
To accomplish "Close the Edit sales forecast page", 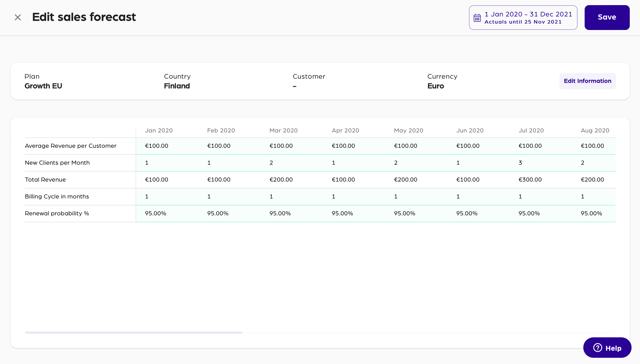I will coord(18,17).
